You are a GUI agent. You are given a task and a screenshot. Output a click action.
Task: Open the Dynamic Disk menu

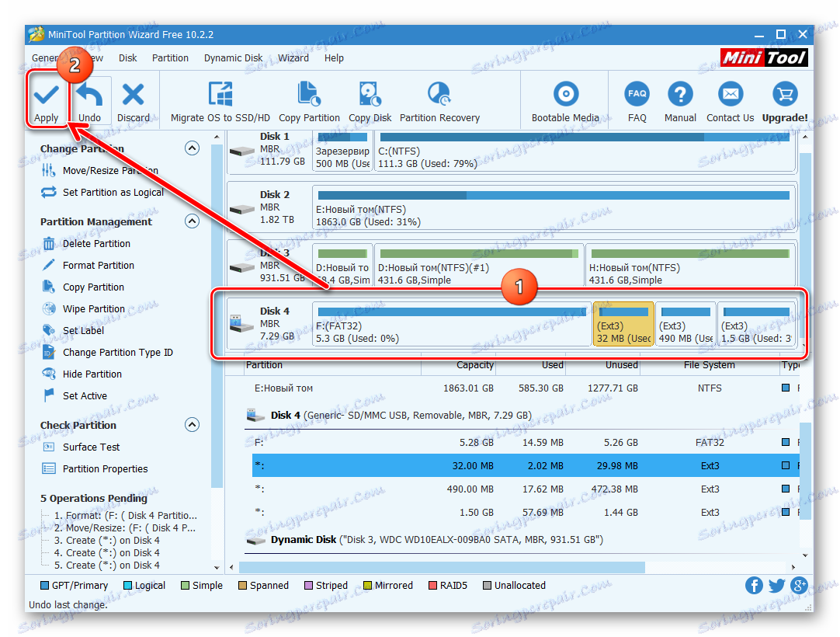click(233, 58)
